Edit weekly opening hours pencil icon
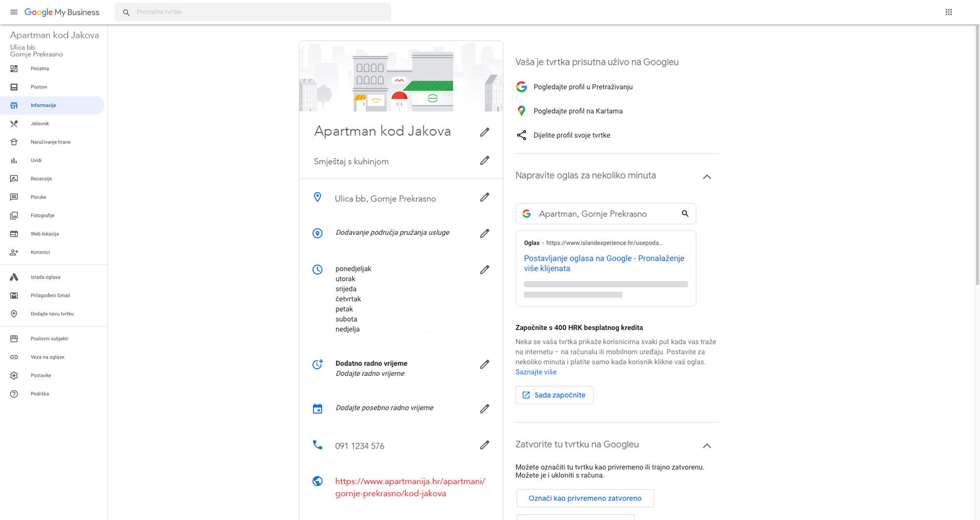The image size is (980, 520). [485, 270]
